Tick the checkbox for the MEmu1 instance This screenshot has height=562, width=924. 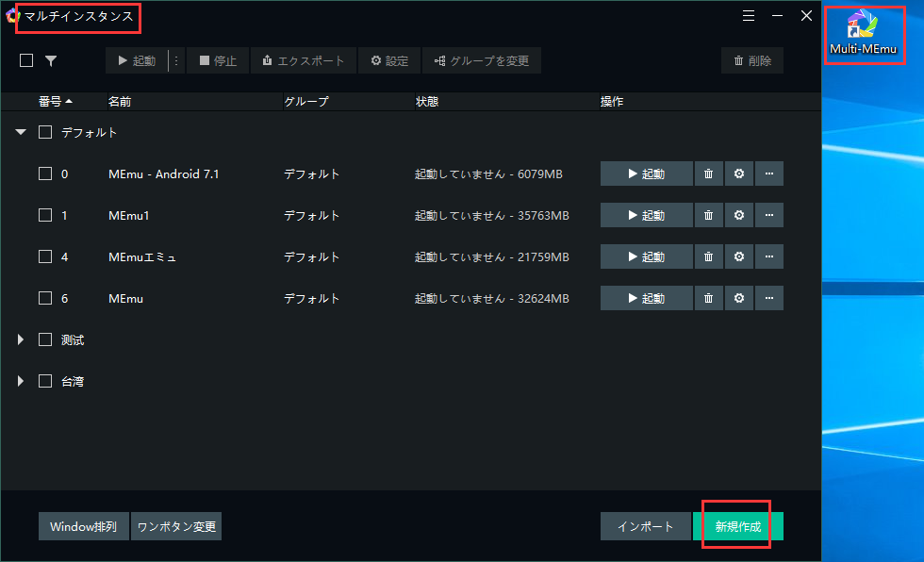point(45,215)
